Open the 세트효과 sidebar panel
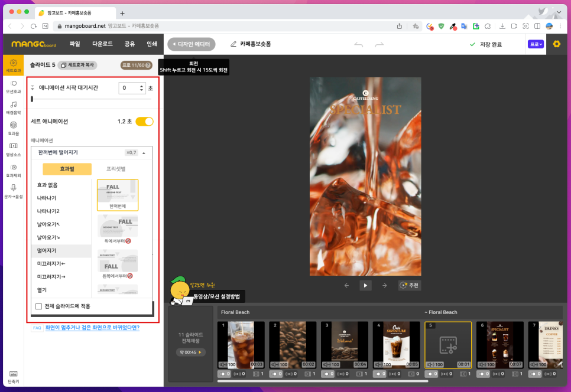Screen dimensions: 571x392 point(14,66)
